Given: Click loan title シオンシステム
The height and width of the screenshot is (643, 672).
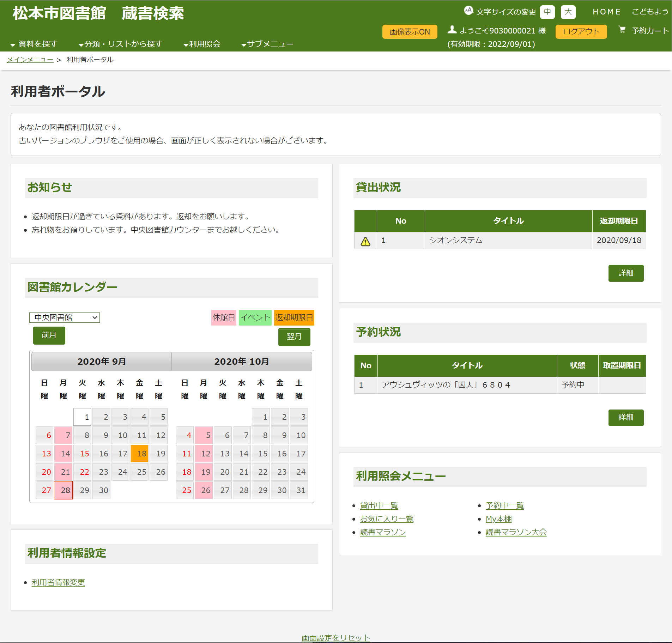Looking at the screenshot, I should 455,240.
